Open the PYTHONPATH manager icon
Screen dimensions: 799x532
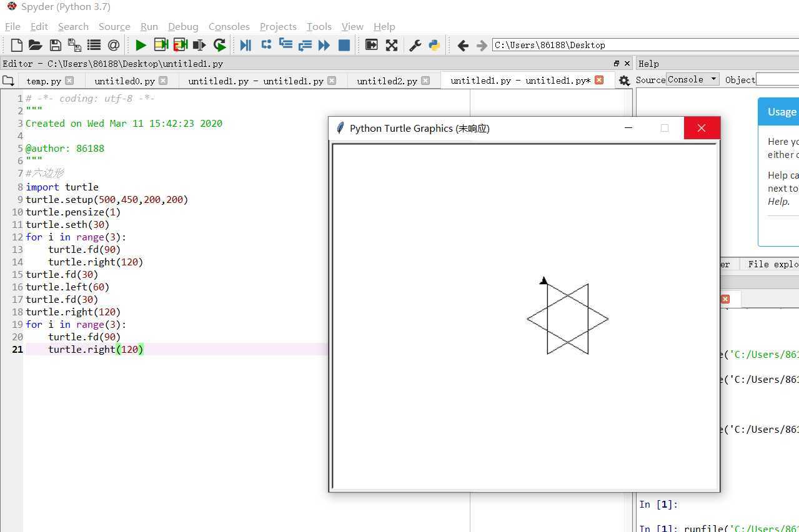tap(434, 45)
